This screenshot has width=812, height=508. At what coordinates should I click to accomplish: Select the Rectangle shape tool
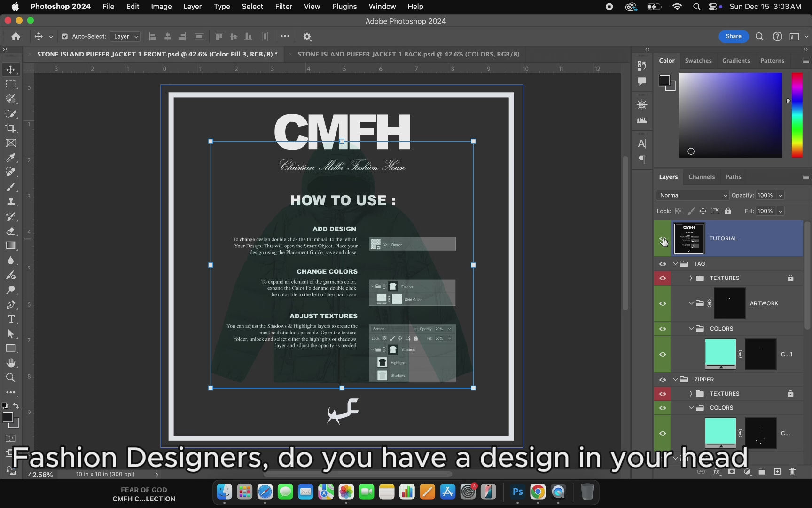point(10,349)
